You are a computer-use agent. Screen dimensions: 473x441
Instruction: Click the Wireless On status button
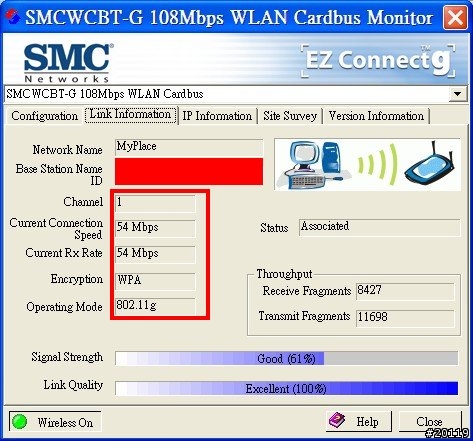click(x=55, y=422)
